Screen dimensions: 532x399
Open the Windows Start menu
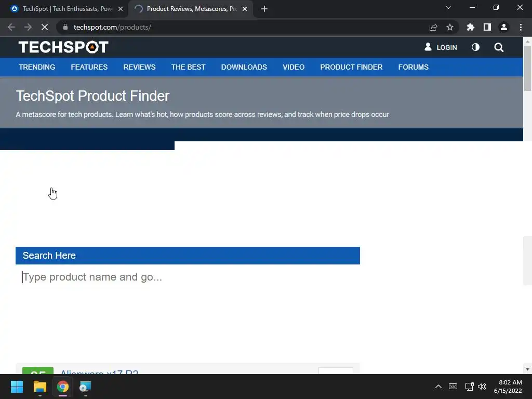click(17, 387)
